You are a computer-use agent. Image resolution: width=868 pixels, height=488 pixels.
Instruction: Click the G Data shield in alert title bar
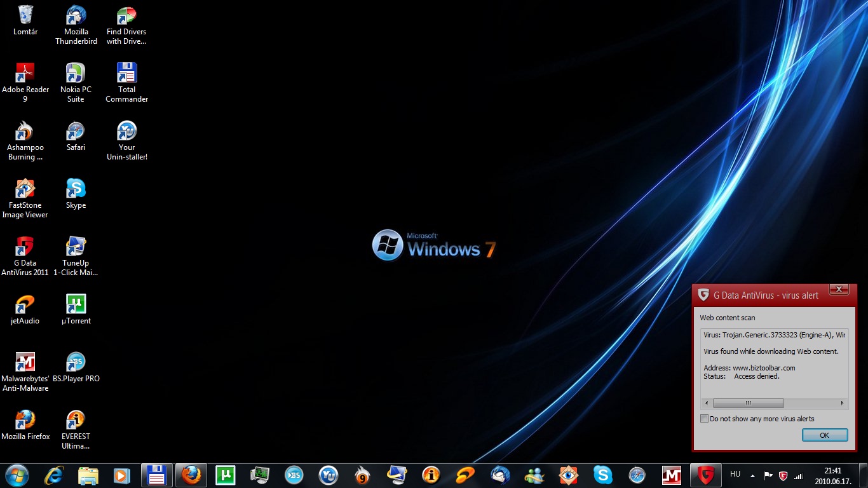click(703, 295)
